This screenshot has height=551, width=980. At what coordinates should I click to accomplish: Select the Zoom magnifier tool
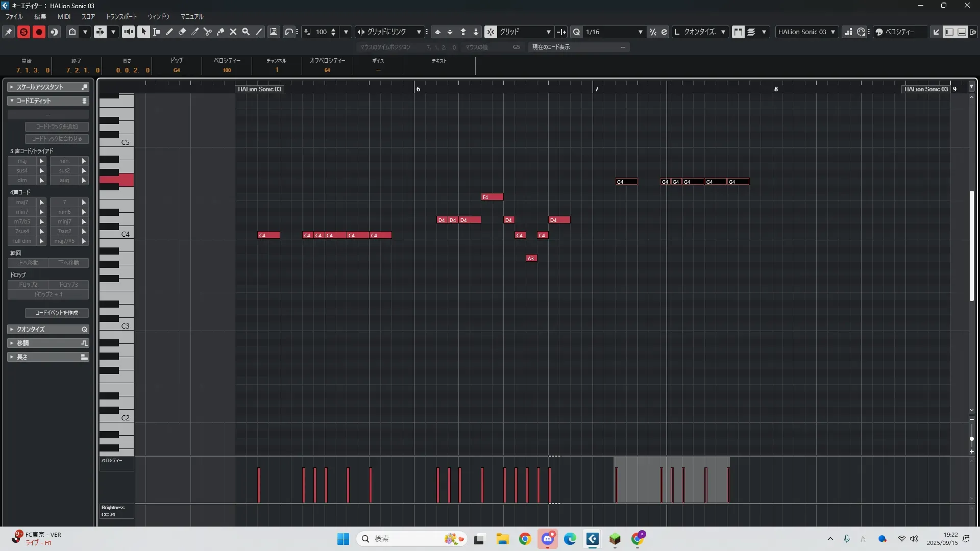pos(246,32)
